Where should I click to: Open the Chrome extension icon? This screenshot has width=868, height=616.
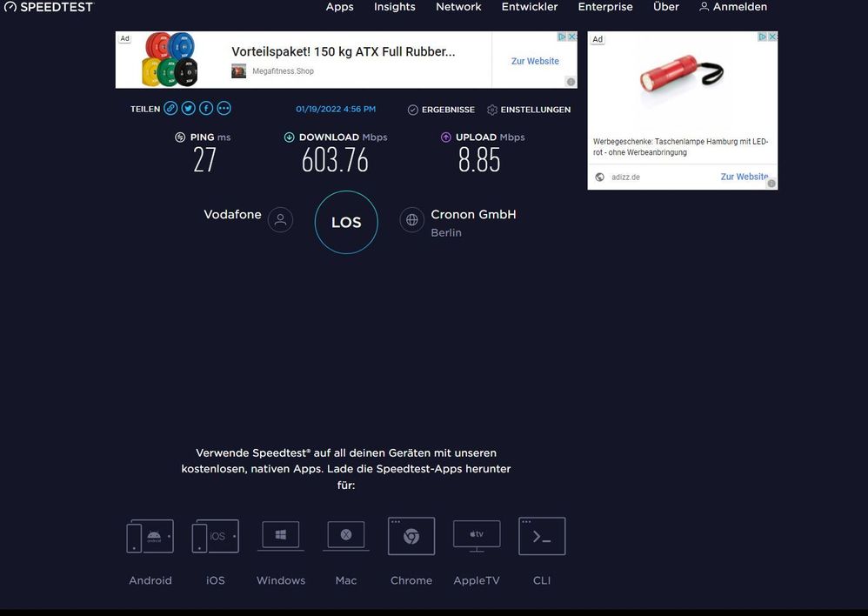[x=411, y=536]
